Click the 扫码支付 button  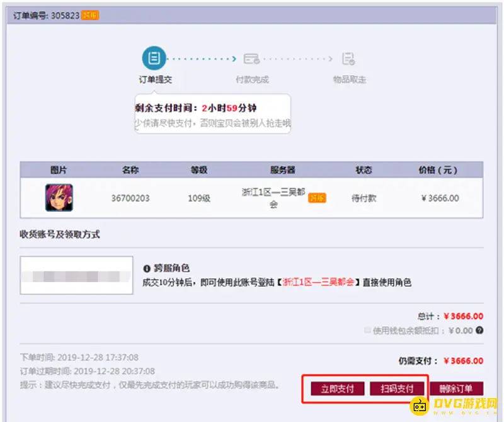[x=397, y=389]
